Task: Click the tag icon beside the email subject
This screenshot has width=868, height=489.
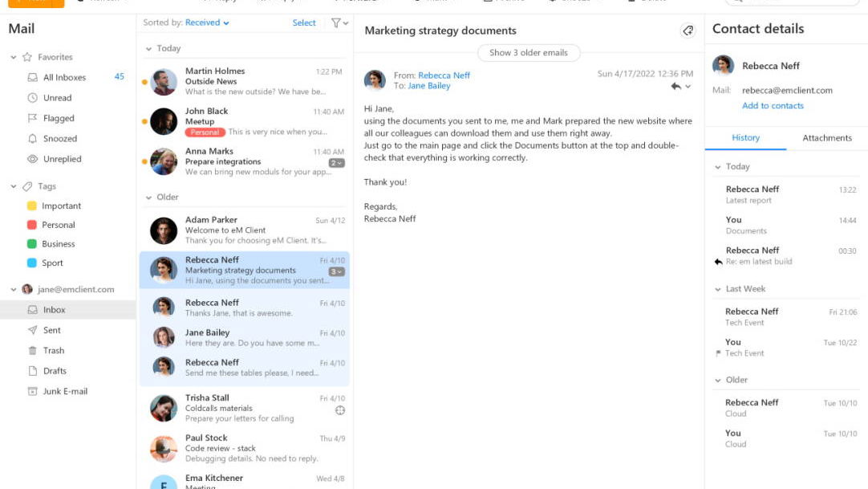Action: [x=688, y=31]
